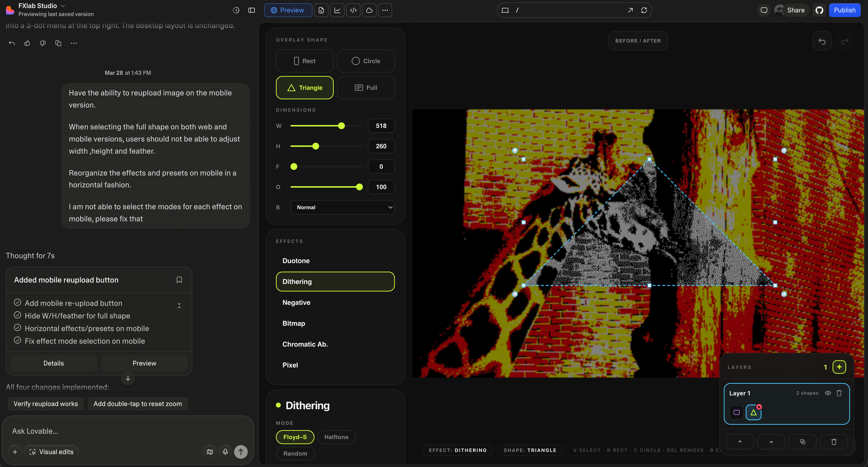
Task: Delete Layer 1 with trash icon
Action: [839, 393]
